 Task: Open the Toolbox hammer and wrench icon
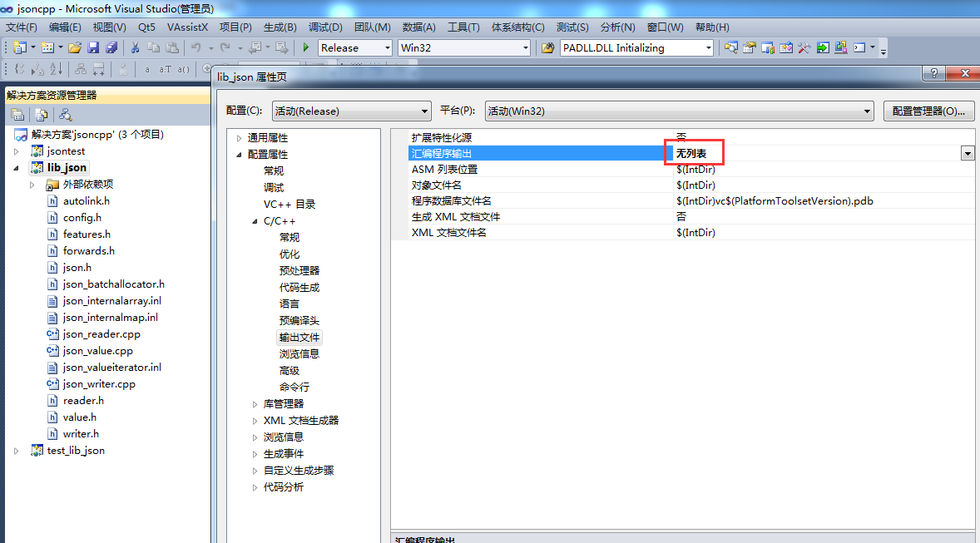coord(804,47)
